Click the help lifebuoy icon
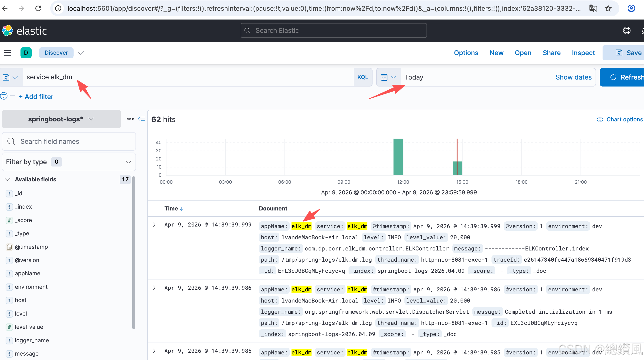This screenshot has width=644, height=360. coord(627,31)
